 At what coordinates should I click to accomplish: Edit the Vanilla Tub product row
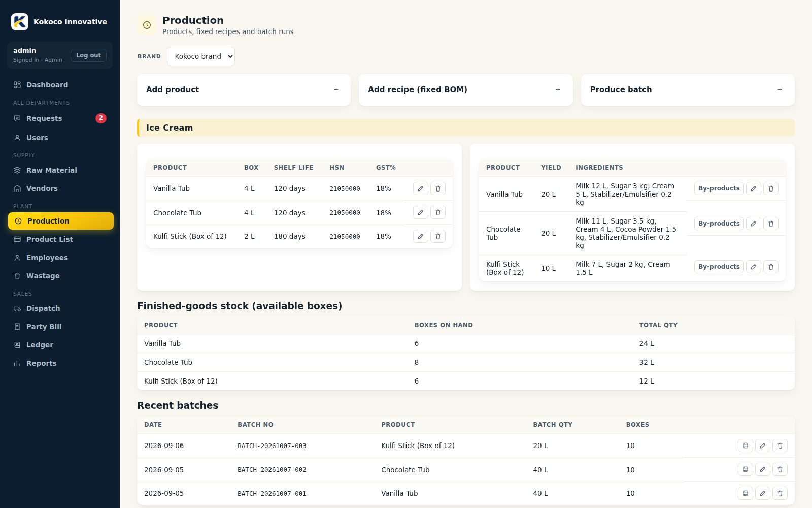click(x=421, y=188)
